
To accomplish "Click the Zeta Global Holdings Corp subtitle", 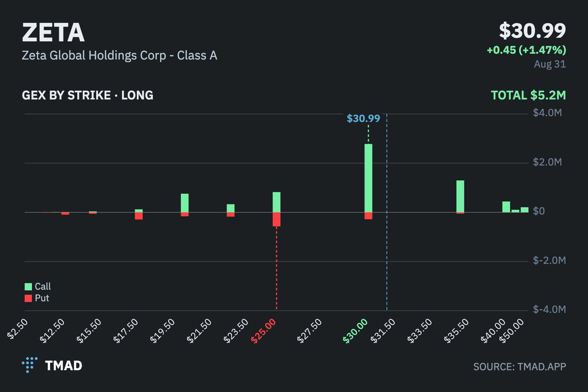I will [120, 55].
